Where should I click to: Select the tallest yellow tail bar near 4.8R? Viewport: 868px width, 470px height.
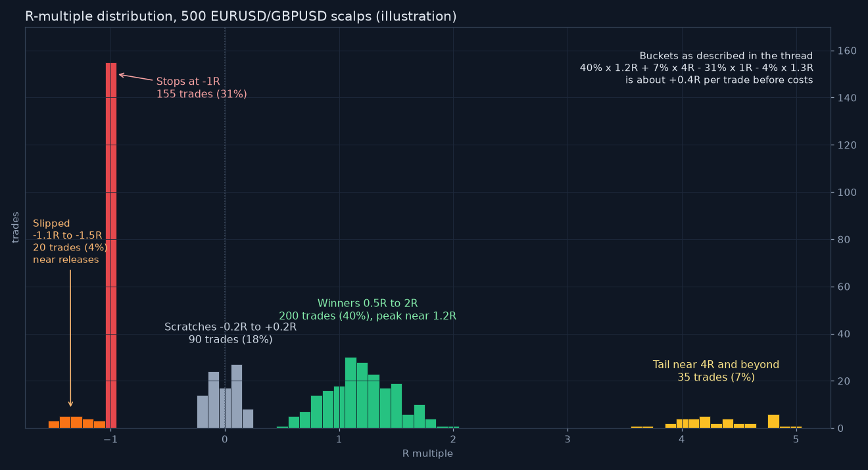click(773, 421)
